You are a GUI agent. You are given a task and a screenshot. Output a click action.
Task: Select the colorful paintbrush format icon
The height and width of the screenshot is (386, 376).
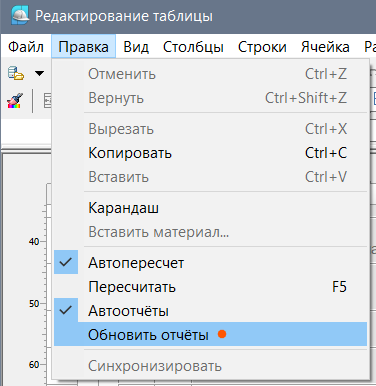click(15, 101)
